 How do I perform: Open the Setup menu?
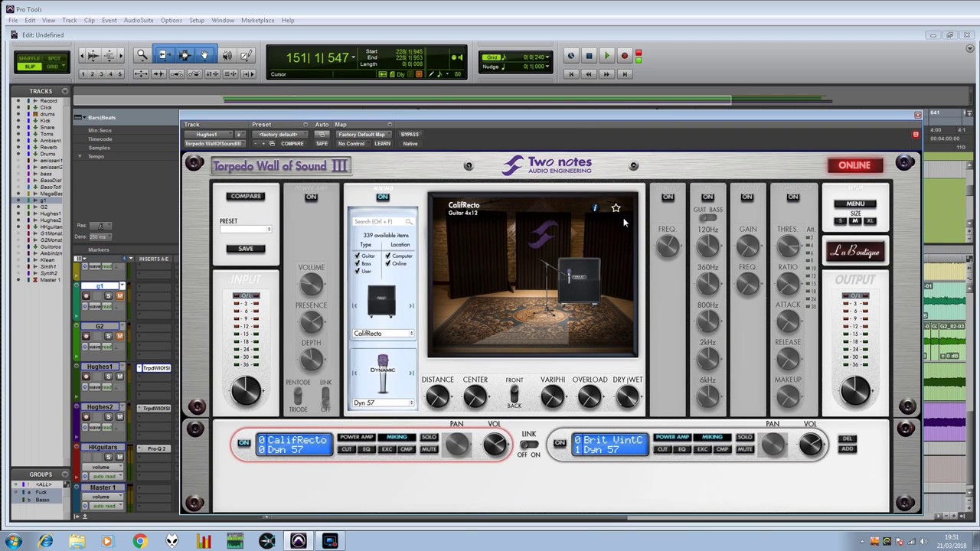[x=197, y=20]
